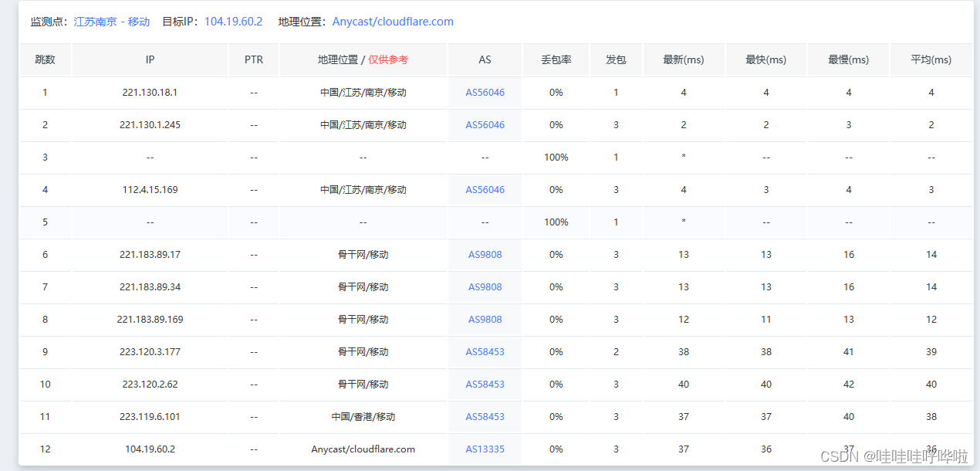Image resolution: width=980 pixels, height=471 pixels.
Task: Click 中国/江苏/南京/移动 location in hop 1 row
Action: (x=363, y=93)
